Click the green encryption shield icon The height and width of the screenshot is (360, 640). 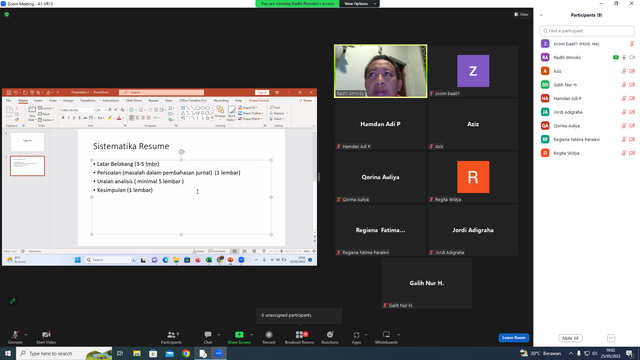[7, 15]
